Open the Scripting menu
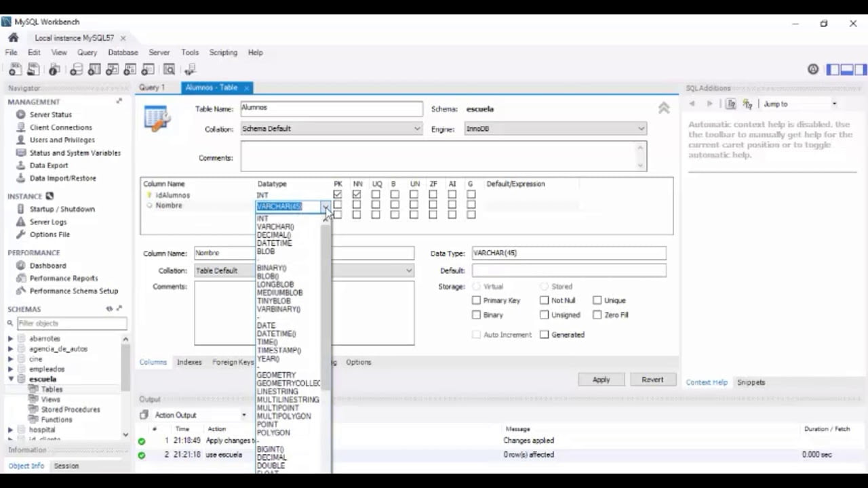 tap(223, 52)
